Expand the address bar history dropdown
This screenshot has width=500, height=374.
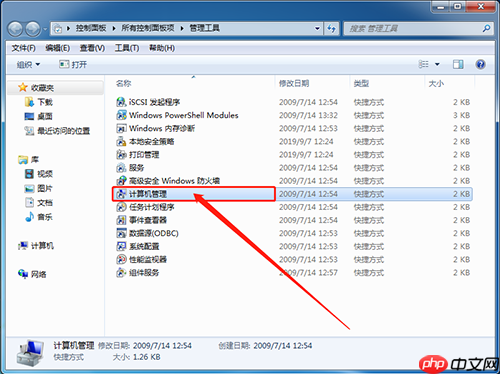[x=317, y=29]
